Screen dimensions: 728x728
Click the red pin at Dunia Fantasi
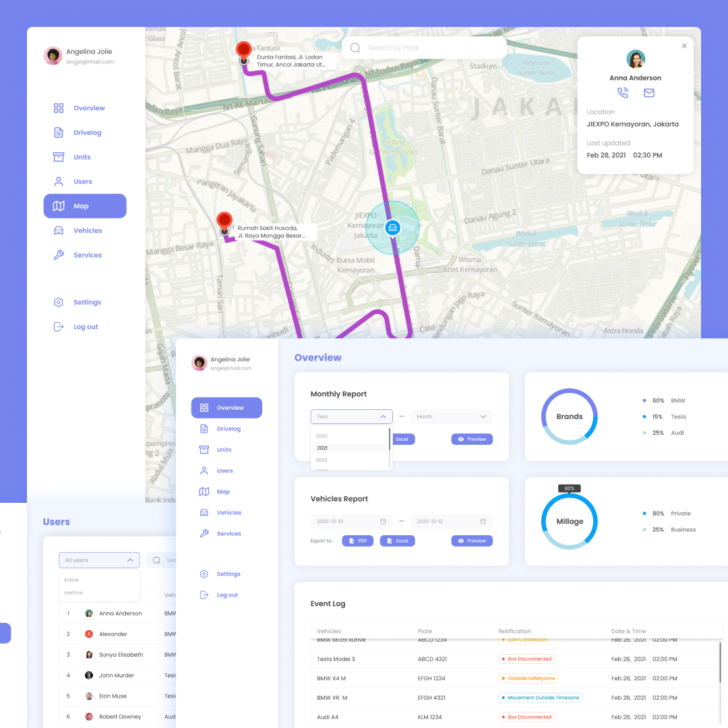[243, 49]
